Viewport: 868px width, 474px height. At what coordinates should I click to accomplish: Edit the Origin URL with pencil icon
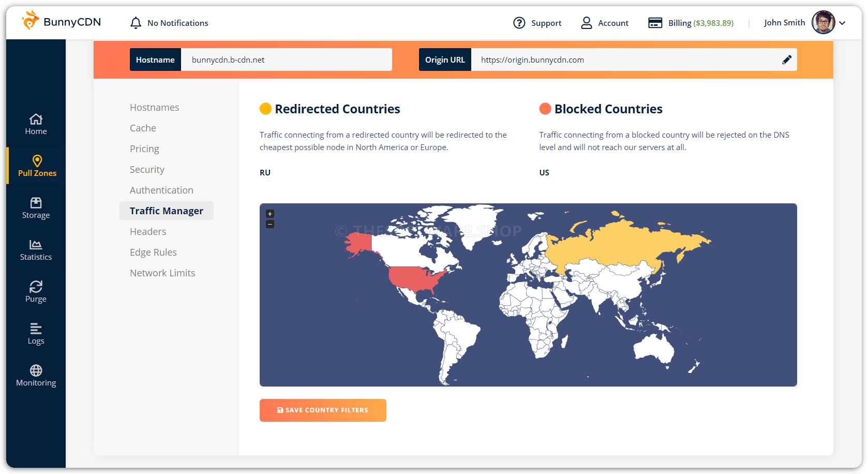786,60
